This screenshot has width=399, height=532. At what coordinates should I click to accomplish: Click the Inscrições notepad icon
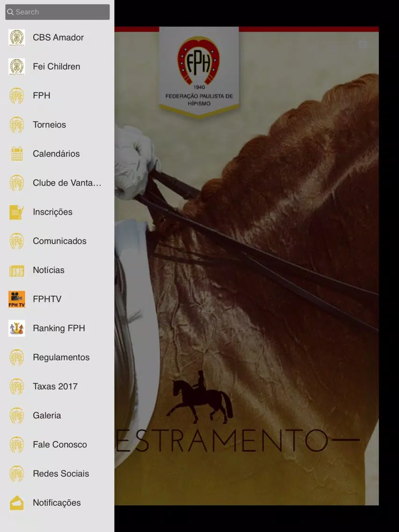(x=17, y=212)
